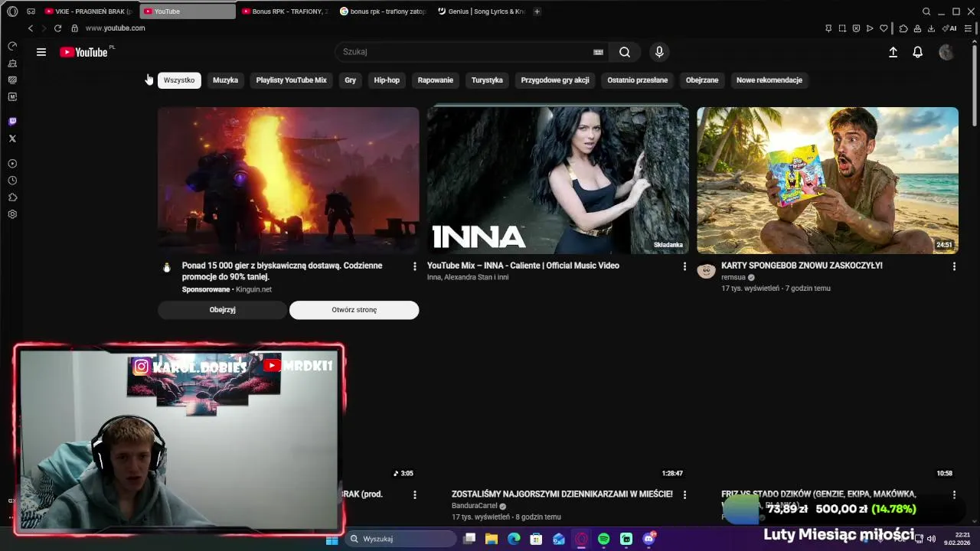Open the BanduraCartel channel link
Image resolution: width=980 pixels, height=551 pixels.
pyautogui.click(x=474, y=506)
